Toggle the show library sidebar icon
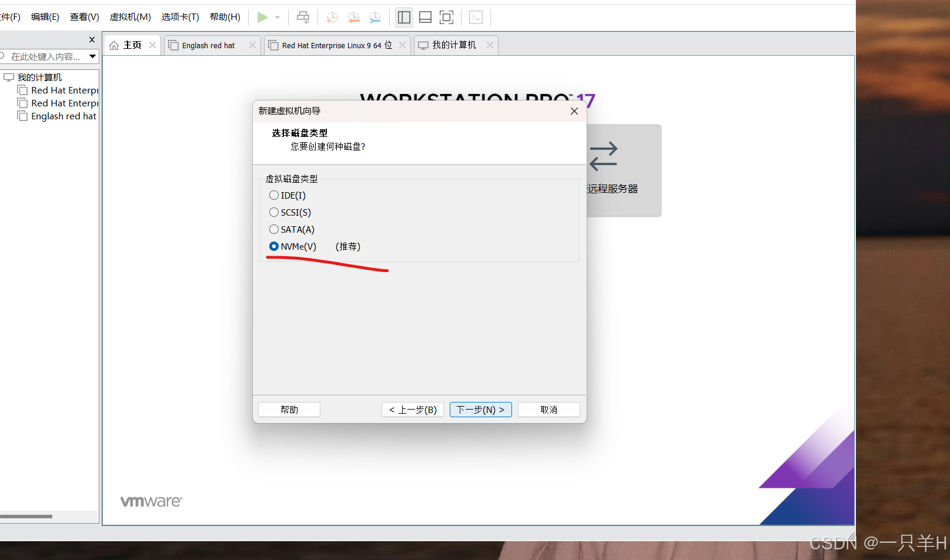Screen dimensions: 950x560 coord(404,18)
